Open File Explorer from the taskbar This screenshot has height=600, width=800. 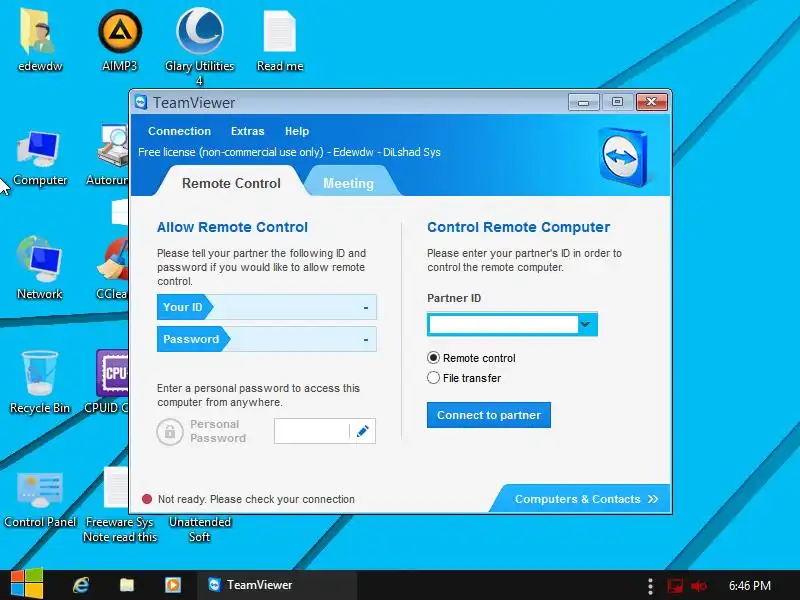pyautogui.click(x=127, y=585)
